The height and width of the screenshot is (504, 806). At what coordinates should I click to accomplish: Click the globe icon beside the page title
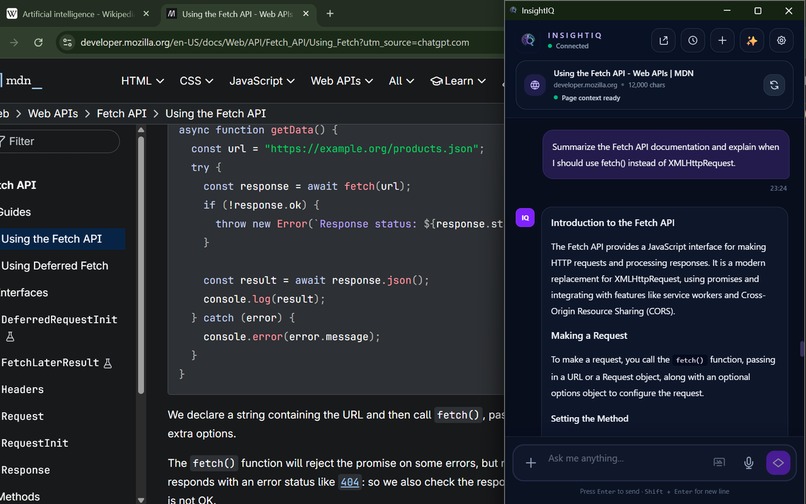pos(535,85)
